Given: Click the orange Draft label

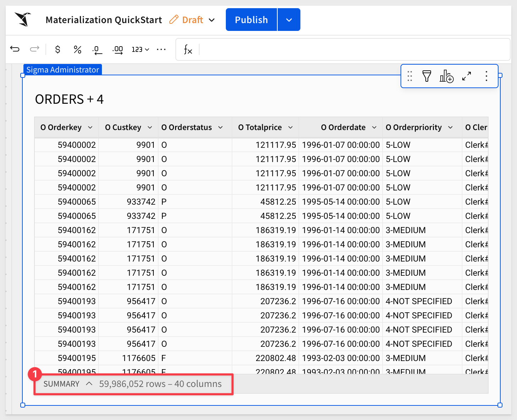Looking at the screenshot, I should click(192, 20).
